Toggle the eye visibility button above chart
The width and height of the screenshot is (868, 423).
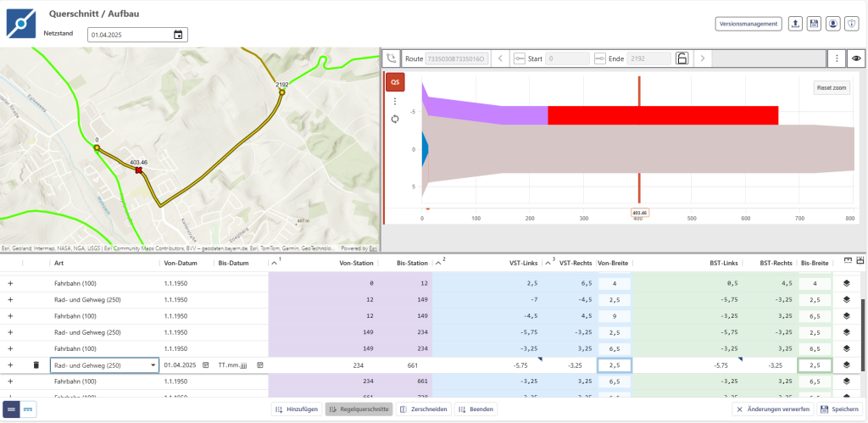click(856, 58)
